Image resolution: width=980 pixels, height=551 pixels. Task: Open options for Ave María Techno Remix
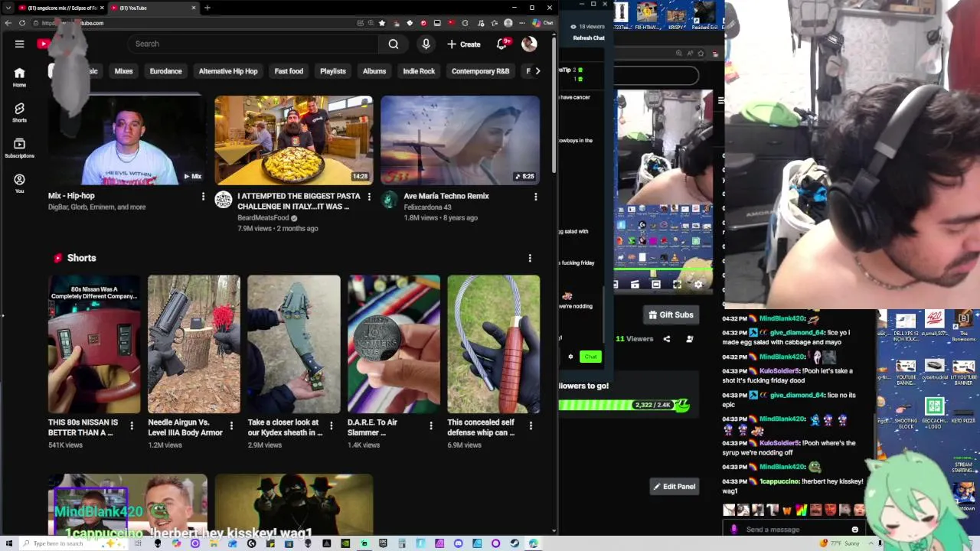pyautogui.click(x=535, y=197)
